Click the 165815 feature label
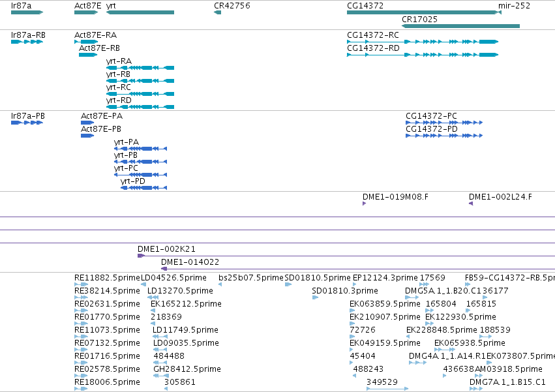The width and height of the screenshot is (555, 392). [x=481, y=304]
